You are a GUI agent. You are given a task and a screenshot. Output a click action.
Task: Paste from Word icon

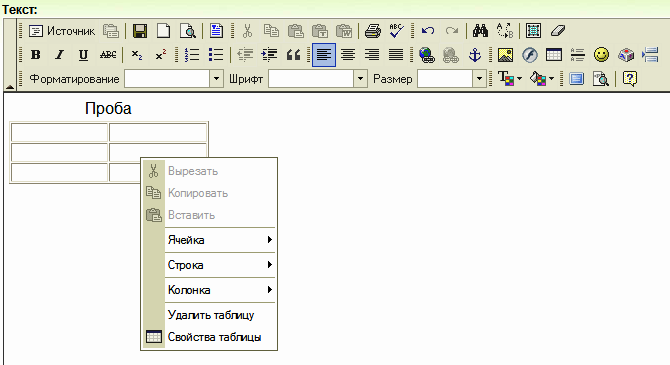tap(344, 31)
